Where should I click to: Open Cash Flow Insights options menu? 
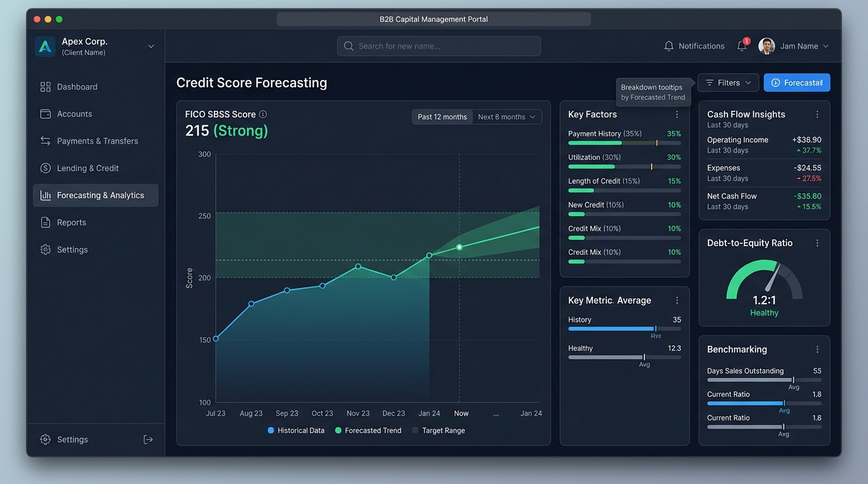tap(817, 115)
